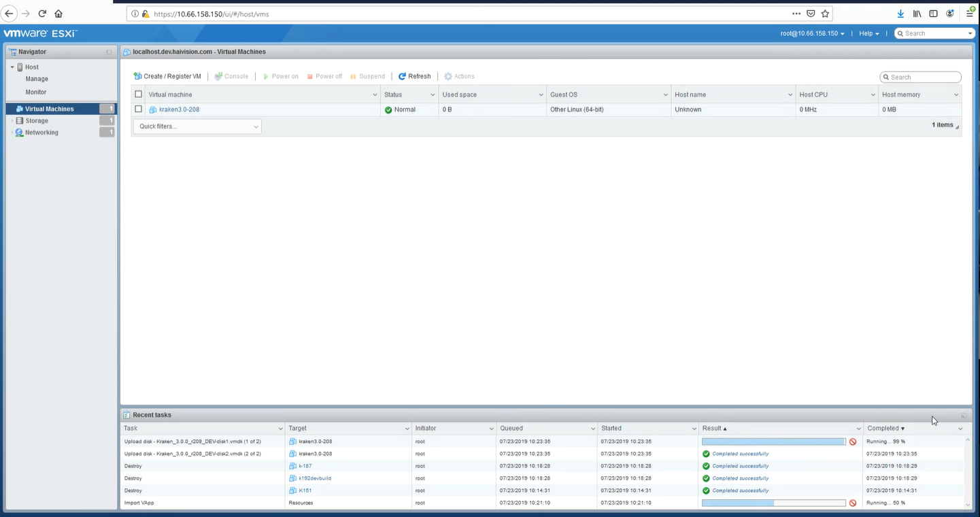
Task: Click the Actions gear icon
Action: tap(448, 76)
